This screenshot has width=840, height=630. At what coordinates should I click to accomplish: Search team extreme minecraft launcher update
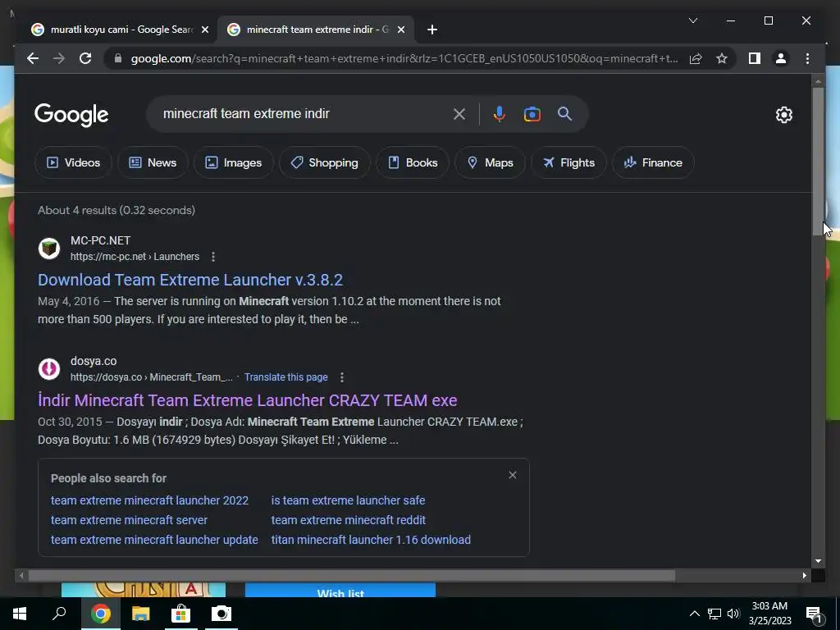tap(154, 540)
